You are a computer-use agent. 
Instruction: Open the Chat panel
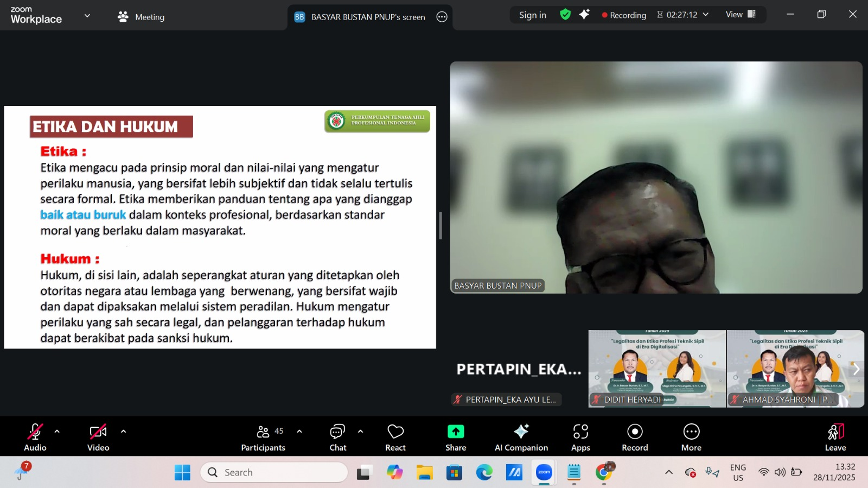337,437
